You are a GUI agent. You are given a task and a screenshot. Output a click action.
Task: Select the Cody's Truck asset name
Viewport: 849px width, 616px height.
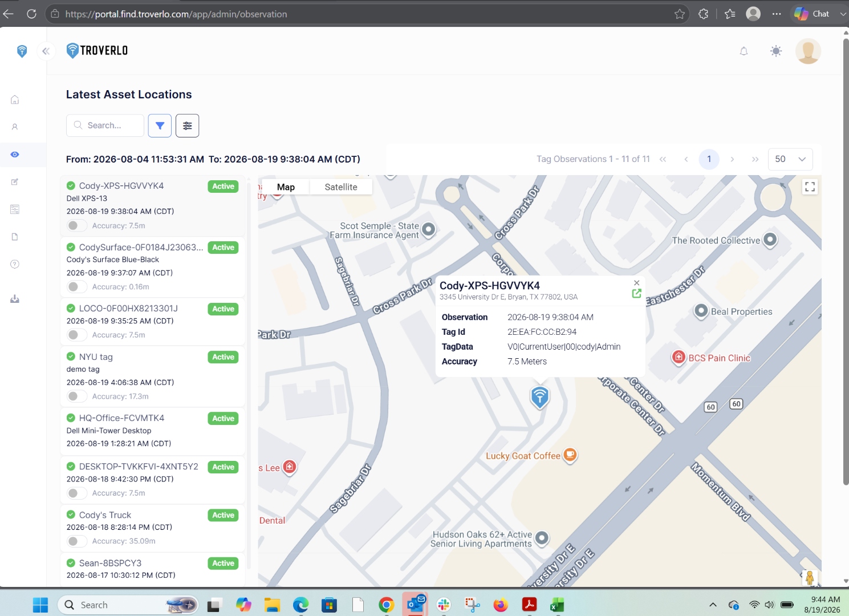pyautogui.click(x=105, y=515)
